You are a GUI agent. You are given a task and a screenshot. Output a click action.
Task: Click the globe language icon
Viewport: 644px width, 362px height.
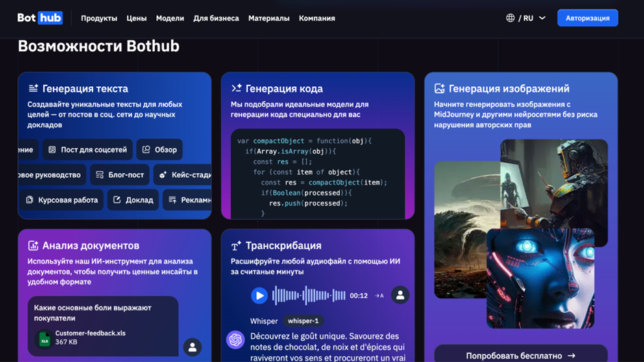510,18
